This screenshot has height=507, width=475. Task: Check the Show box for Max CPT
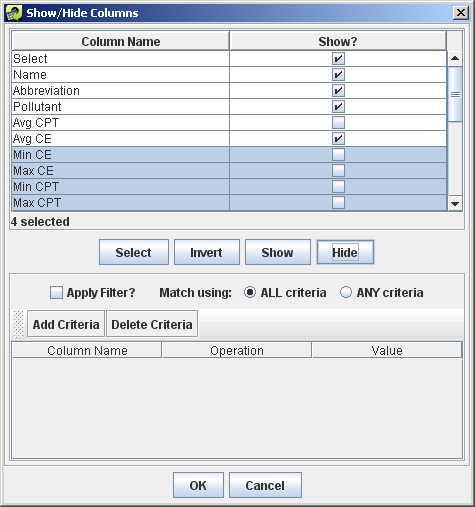pos(338,202)
